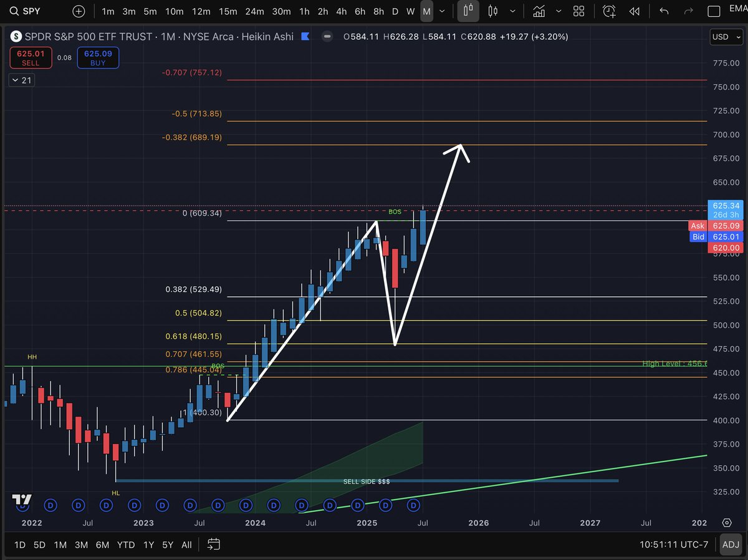Click the High Level green label
748x560 pixels.
[x=674, y=364]
